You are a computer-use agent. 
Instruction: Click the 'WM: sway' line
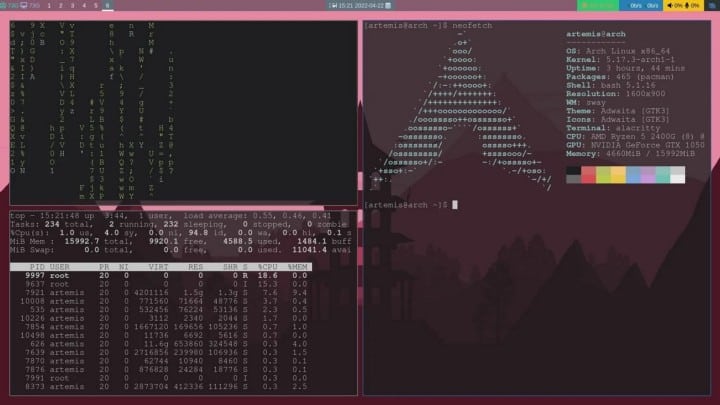tap(586, 102)
